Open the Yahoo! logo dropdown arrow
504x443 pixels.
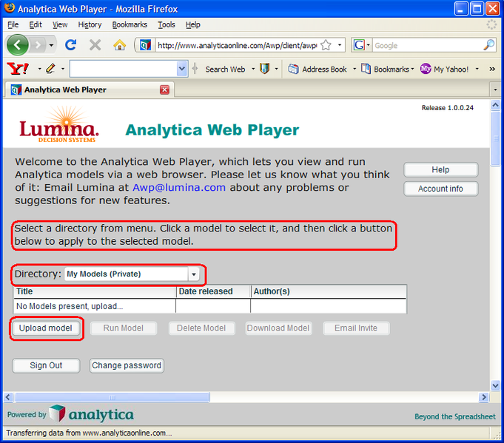(x=39, y=69)
